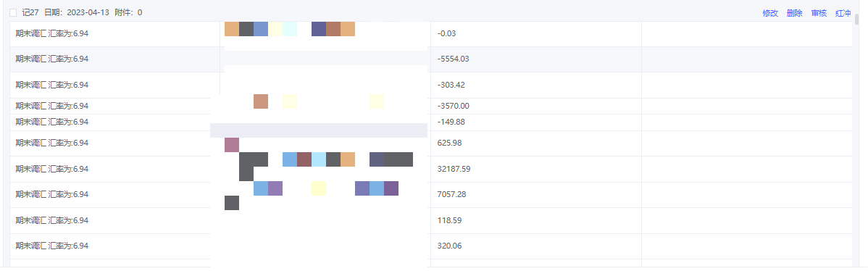This screenshot has width=868, height=271.
Task: Click the 附件: 0 attachment label
Action: pos(128,13)
